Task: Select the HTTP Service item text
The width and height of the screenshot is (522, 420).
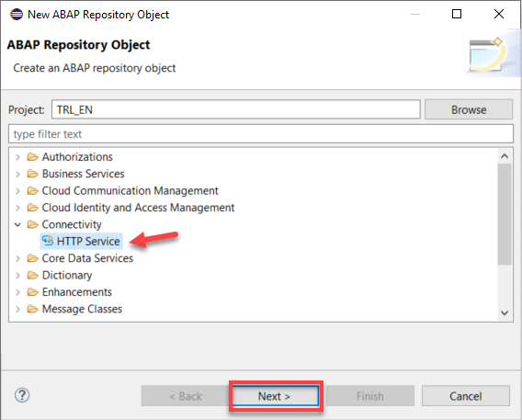Action: 88,242
